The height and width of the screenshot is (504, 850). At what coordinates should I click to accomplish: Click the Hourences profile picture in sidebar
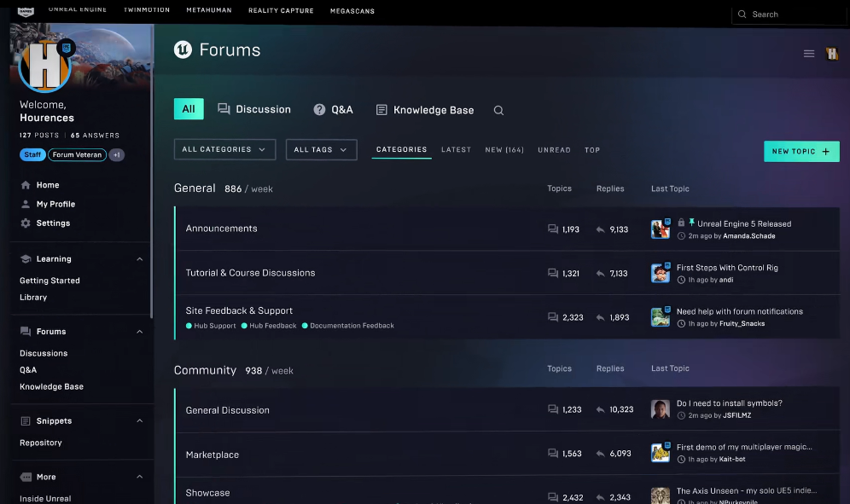point(45,65)
